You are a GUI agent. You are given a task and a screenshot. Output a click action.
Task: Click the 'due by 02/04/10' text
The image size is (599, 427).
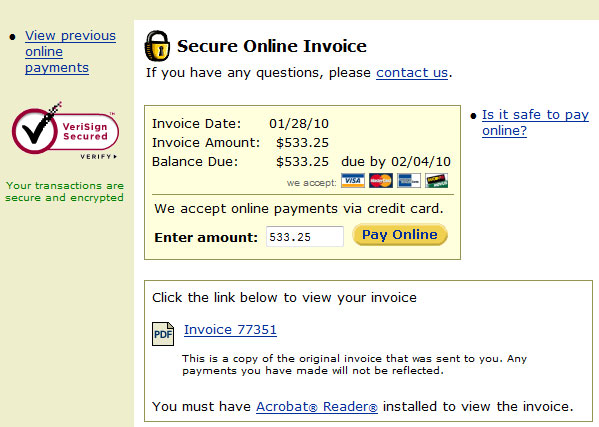click(x=396, y=162)
